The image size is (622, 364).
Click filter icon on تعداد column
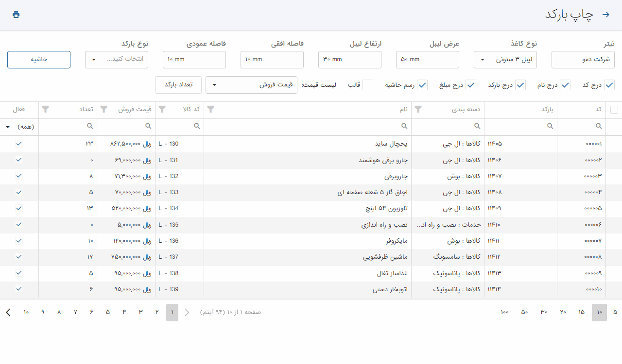pos(45,110)
